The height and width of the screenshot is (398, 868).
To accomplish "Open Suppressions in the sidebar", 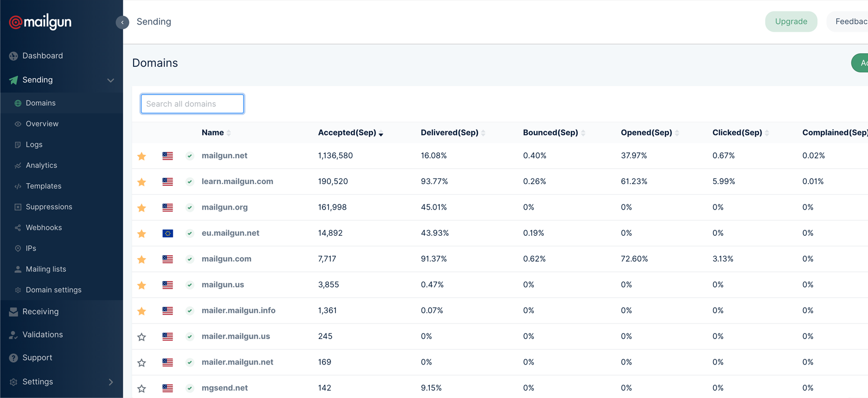I will pyautogui.click(x=49, y=207).
